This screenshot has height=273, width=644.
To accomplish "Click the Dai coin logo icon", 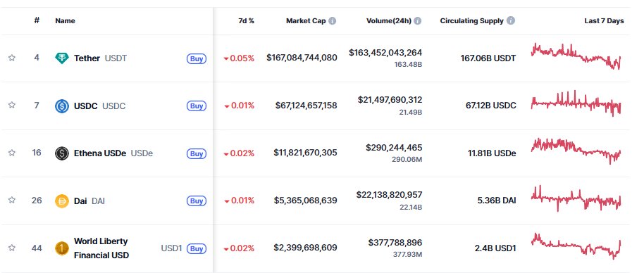I will tap(62, 201).
